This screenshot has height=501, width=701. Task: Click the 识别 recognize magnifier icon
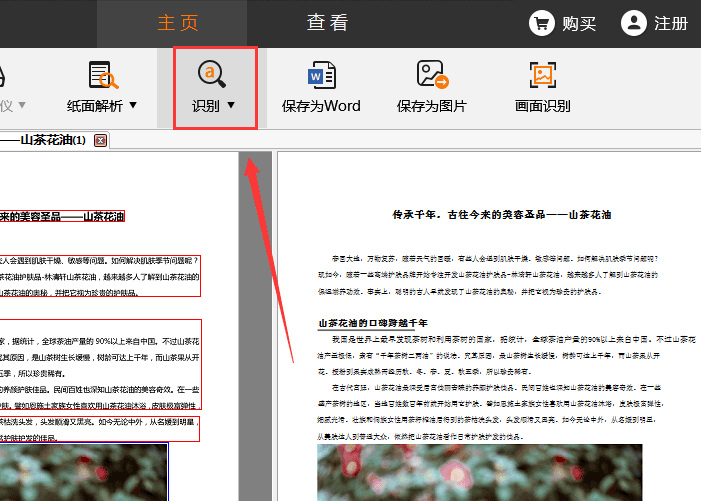pyautogui.click(x=211, y=74)
